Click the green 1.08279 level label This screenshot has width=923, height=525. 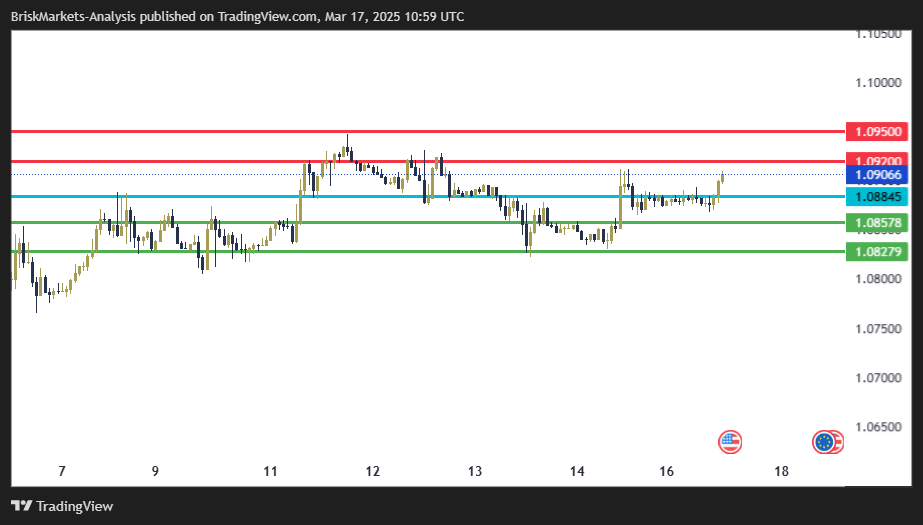[876, 251]
